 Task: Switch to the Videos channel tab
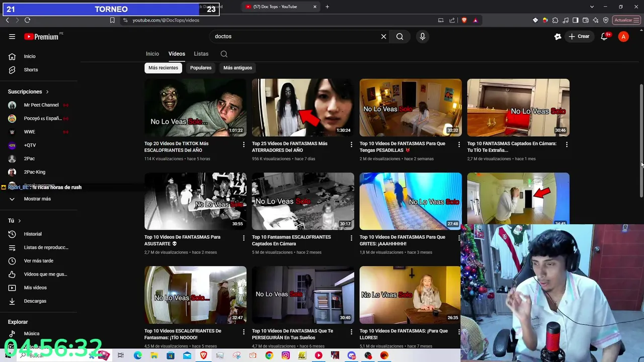[x=177, y=54]
